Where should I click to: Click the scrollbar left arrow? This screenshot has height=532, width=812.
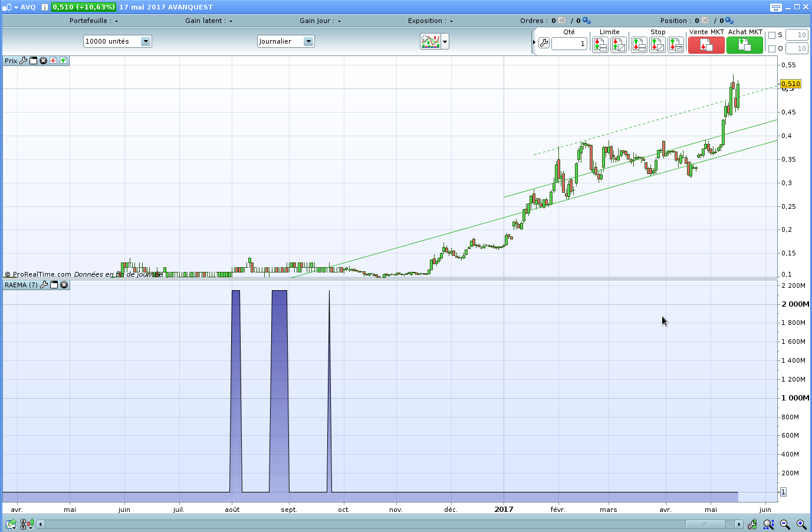click(41, 524)
